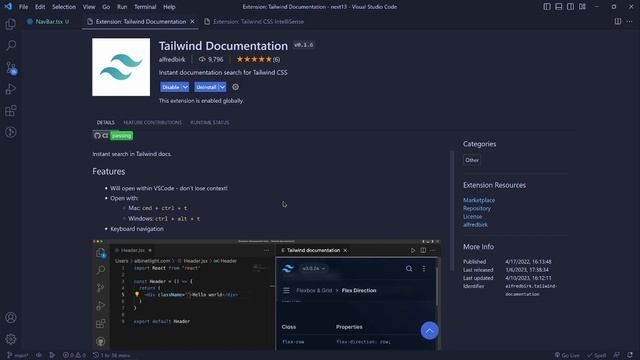Viewport: 640px width, 360px height.
Task: Close the Tailwind Documentation extension tab
Action: click(192, 22)
